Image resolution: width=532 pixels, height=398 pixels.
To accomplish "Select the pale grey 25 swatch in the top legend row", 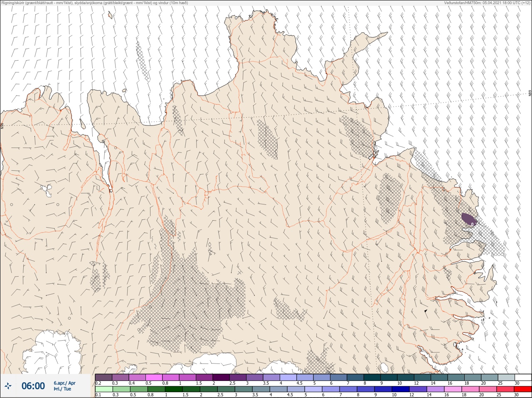I will pyautogui.click(x=506, y=377).
